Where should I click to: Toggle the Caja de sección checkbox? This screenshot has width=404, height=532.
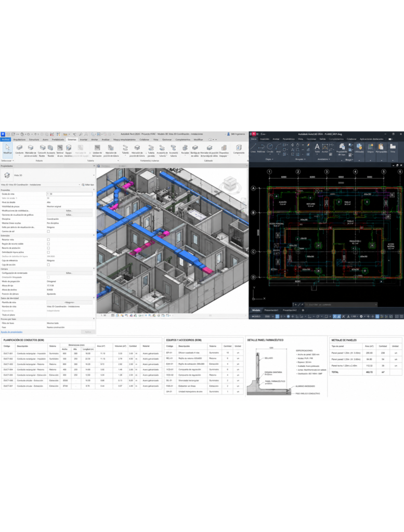click(x=48, y=264)
